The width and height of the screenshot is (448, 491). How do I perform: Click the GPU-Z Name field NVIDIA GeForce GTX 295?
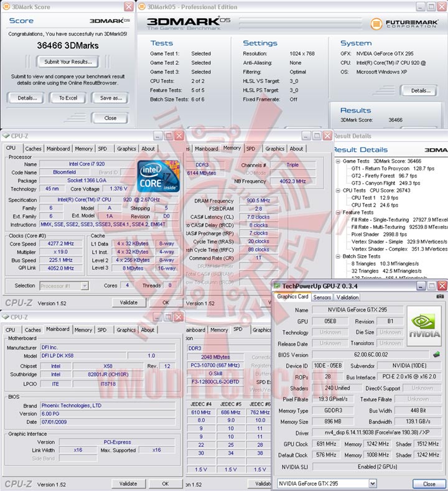tap(358, 310)
